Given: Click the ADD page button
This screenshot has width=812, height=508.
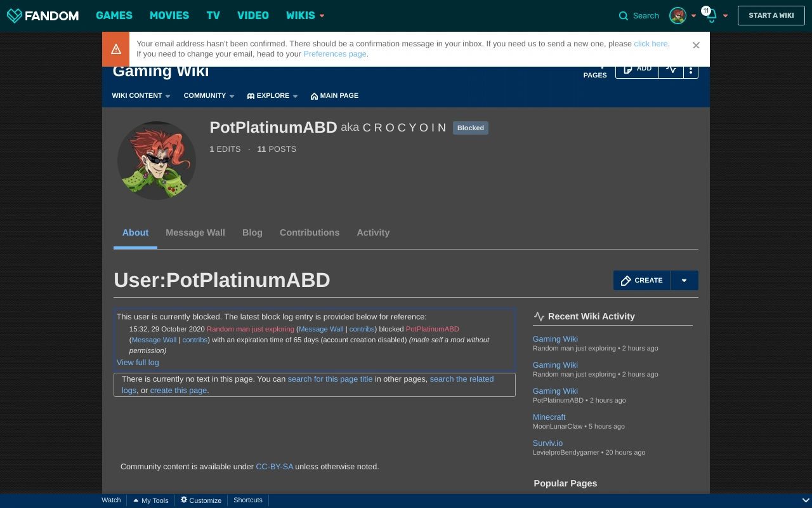Looking at the screenshot, I should pos(638,69).
